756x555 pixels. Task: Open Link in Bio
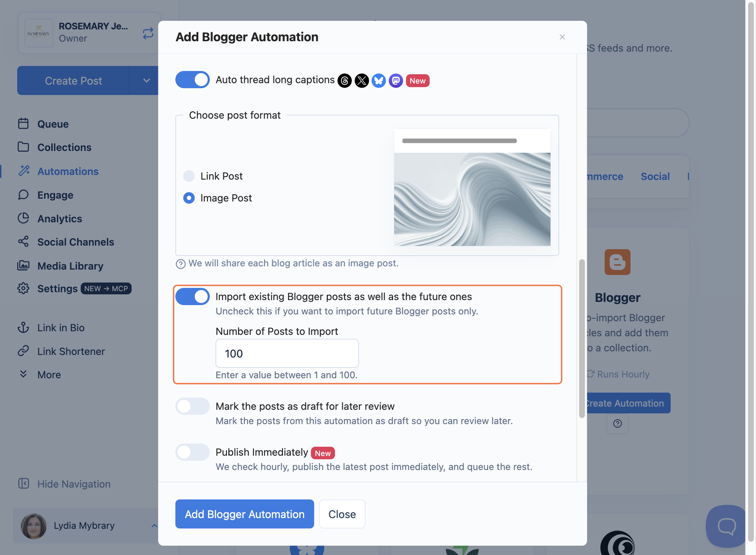click(x=61, y=328)
